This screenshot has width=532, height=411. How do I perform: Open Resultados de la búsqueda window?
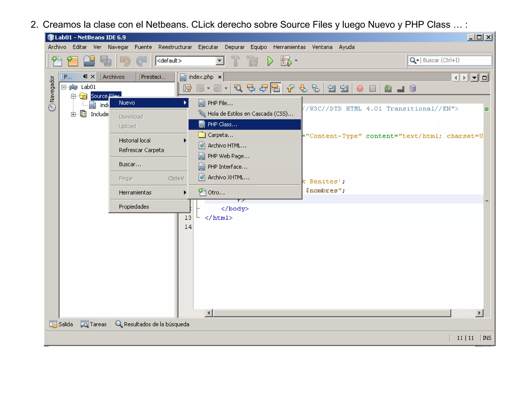tap(152, 324)
